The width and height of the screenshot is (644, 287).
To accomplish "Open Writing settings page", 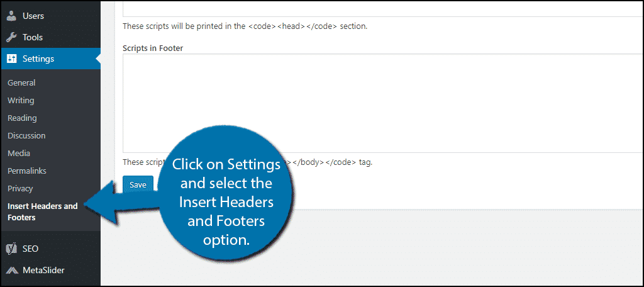I will coord(21,100).
